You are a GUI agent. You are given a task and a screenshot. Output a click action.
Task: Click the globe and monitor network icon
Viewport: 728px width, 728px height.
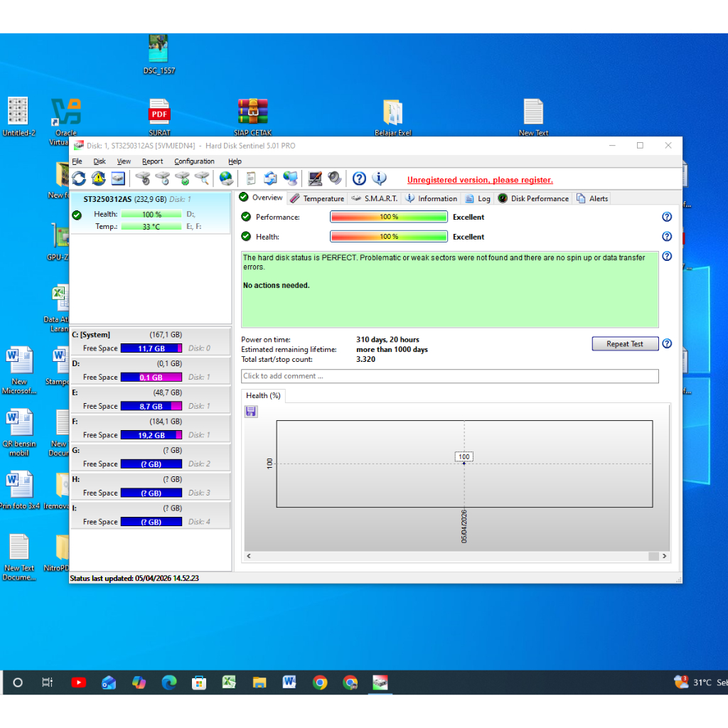pos(291,178)
